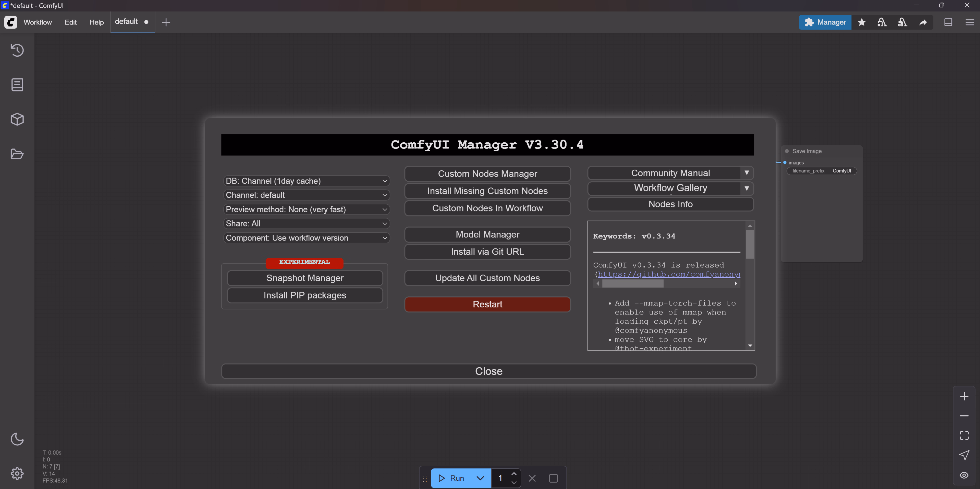Fit view using the frame icon
The image size is (980, 489).
(964, 435)
